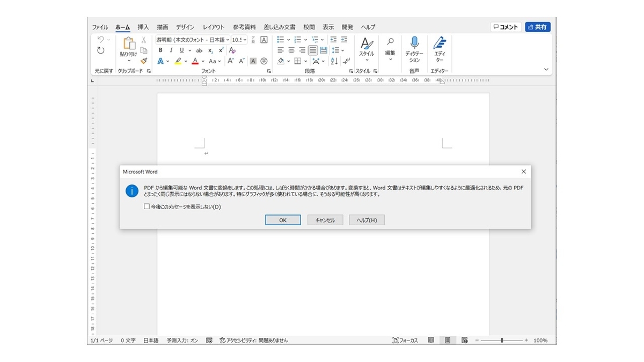Viewport: 644px width, 362px height.
Task: Center align the text
Action: click(x=291, y=50)
